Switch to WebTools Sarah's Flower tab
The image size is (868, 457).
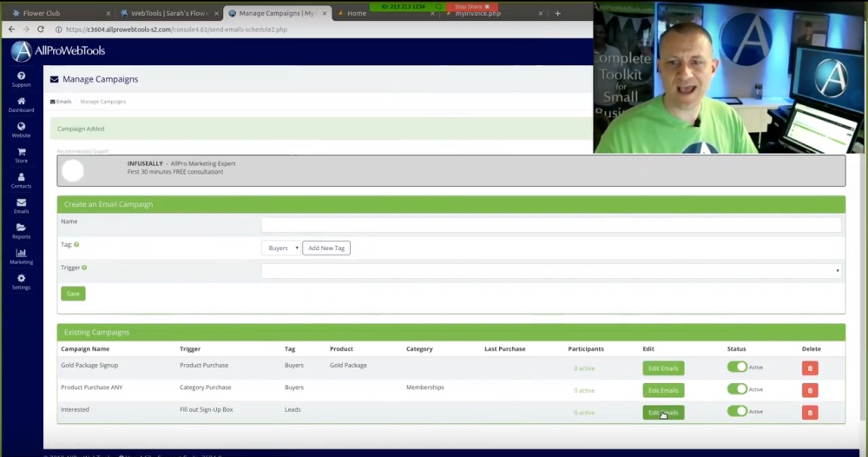(x=168, y=13)
